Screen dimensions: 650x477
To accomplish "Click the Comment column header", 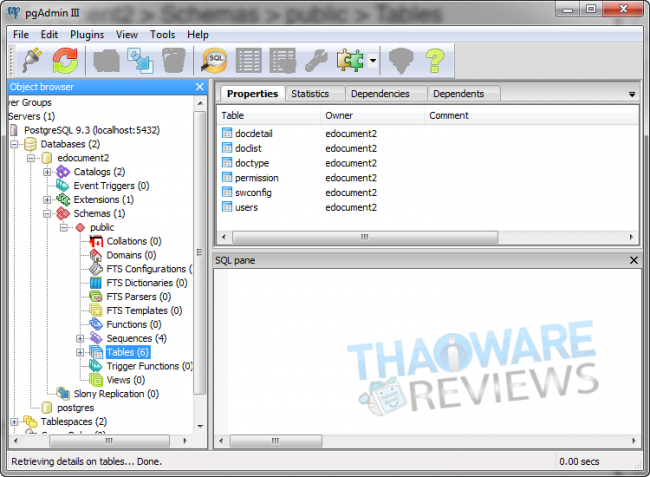I will (531, 116).
